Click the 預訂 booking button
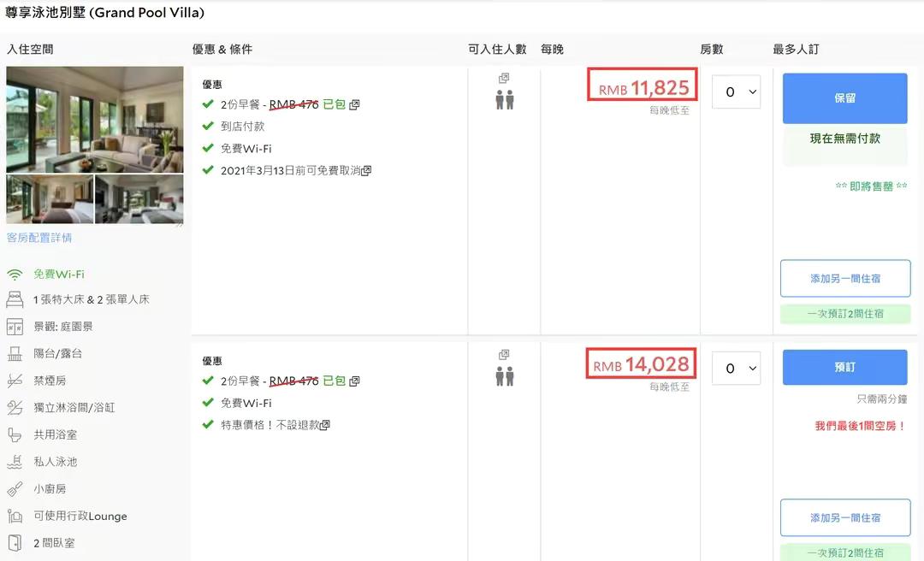 (844, 367)
